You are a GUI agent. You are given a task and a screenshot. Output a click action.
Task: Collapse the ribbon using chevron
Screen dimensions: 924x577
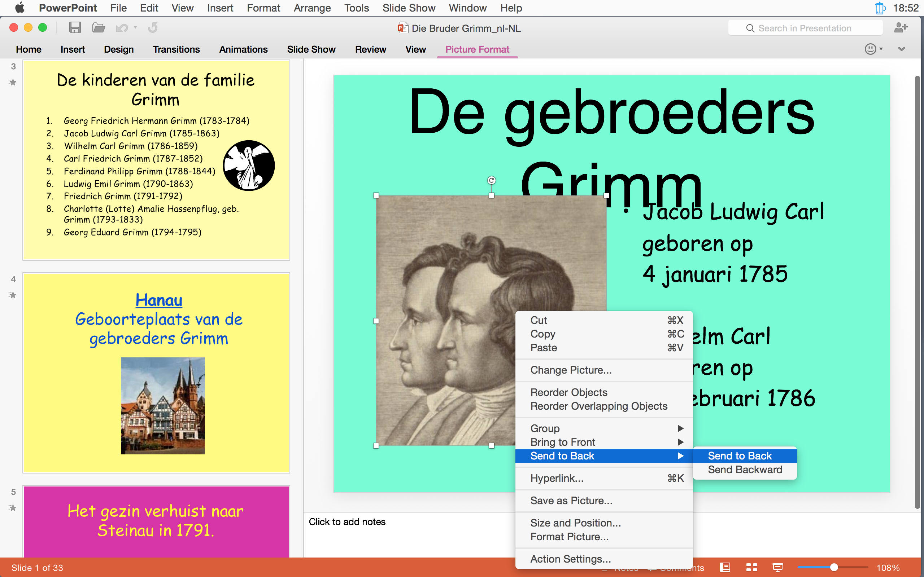click(x=902, y=49)
